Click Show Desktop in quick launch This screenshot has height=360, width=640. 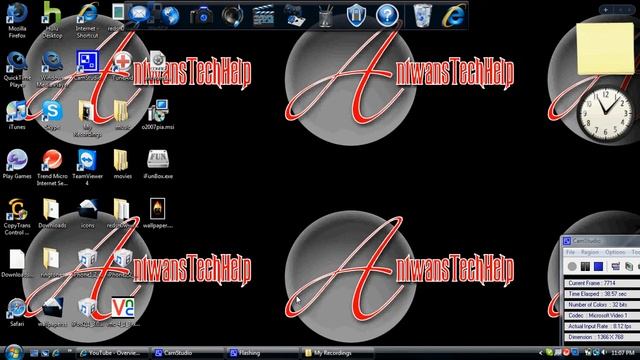click(x=34, y=353)
